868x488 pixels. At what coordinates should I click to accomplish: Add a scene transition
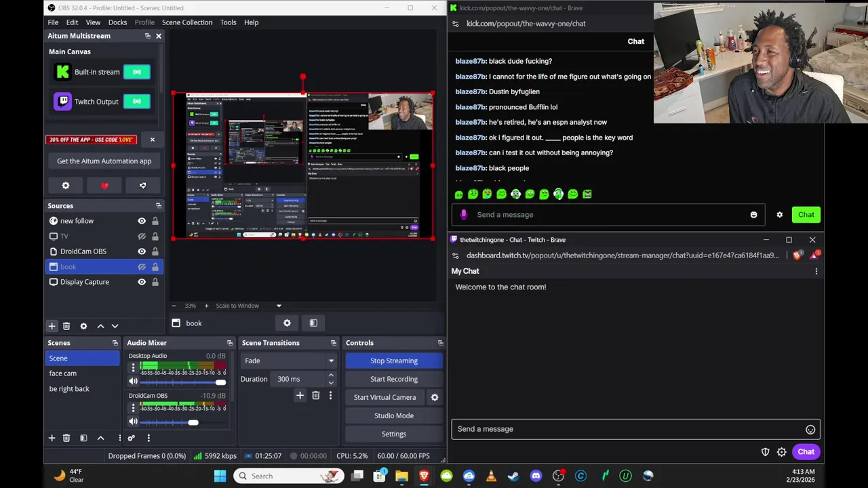point(300,396)
